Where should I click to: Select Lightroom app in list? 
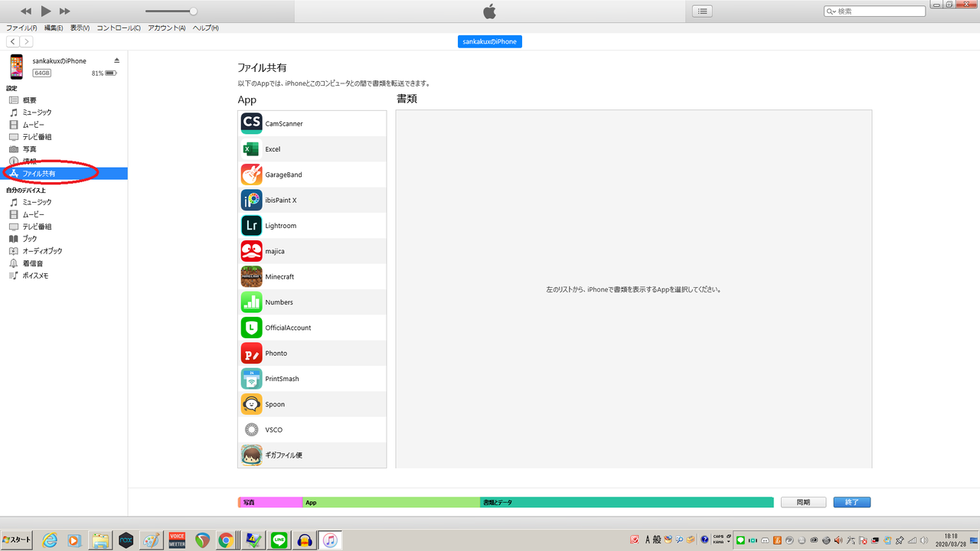(312, 226)
